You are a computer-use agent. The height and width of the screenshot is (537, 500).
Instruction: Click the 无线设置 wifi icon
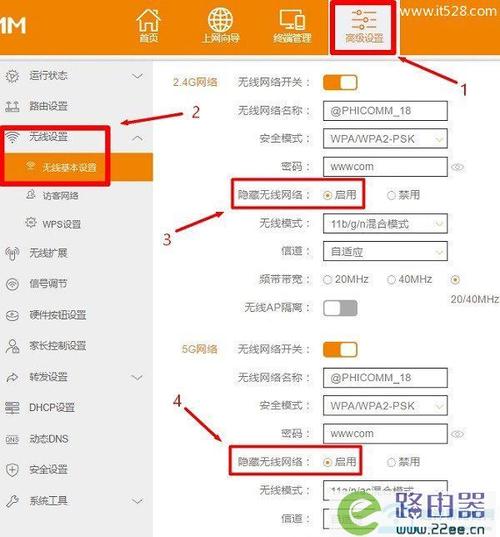click(x=12, y=137)
